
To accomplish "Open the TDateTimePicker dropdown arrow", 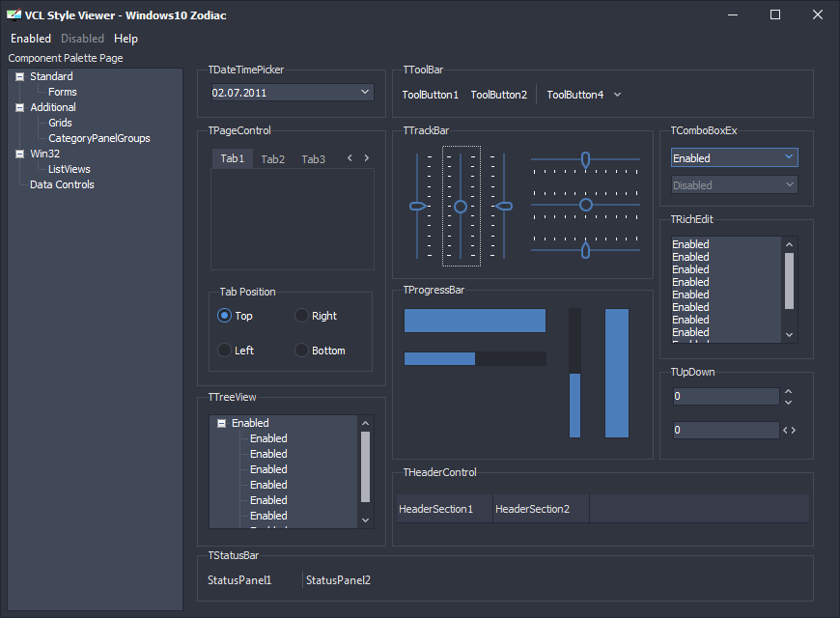I will (365, 92).
